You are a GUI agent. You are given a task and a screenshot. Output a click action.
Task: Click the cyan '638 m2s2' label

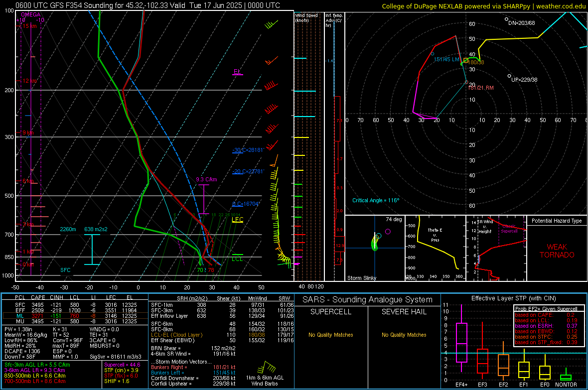[x=96, y=229]
